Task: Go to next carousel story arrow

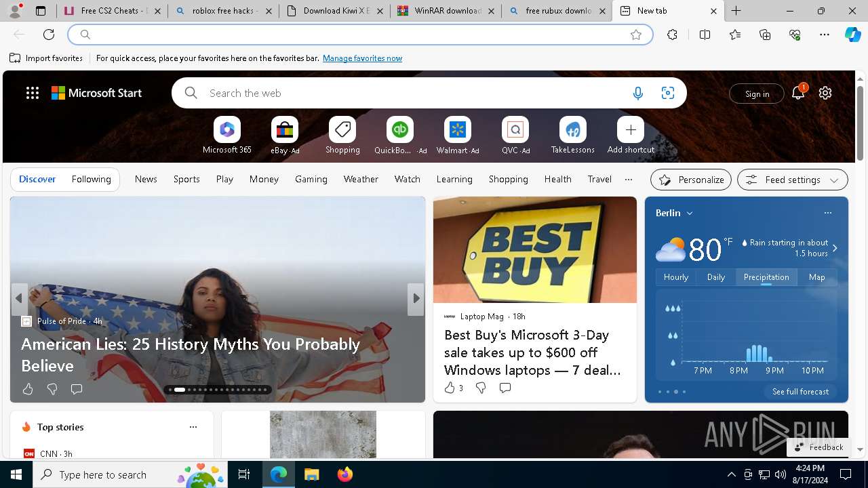Action: pos(416,298)
